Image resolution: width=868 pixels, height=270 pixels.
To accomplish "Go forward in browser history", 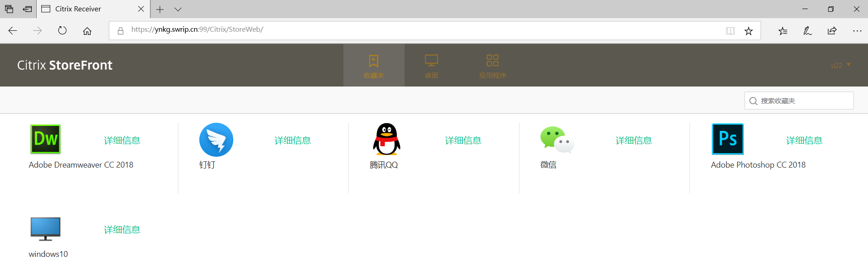I will (x=38, y=31).
